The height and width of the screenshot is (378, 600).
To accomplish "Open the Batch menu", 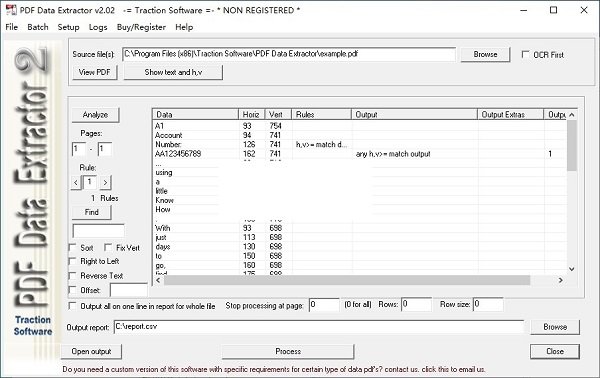I will pos(38,27).
